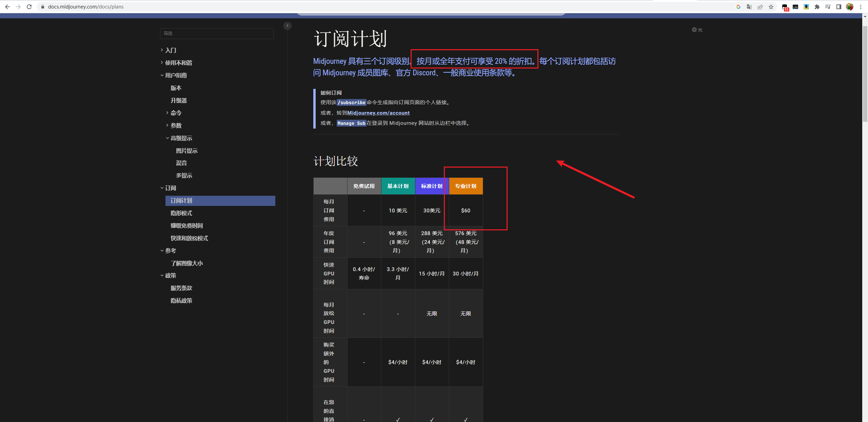Image resolution: width=868 pixels, height=422 pixels.
Task: Open the 快速和放松模式 sidebar page
Action: [190, 238]
